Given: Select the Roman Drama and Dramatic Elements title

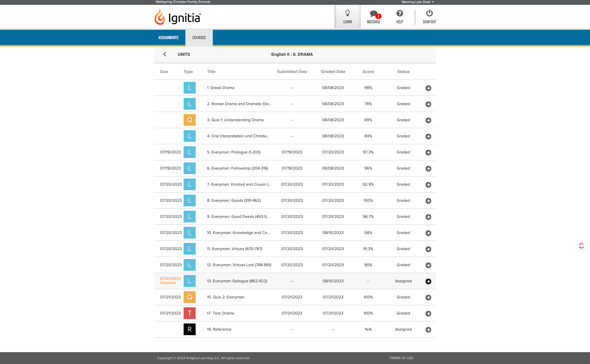Looking at the screenshot, I should pos(239,104).
